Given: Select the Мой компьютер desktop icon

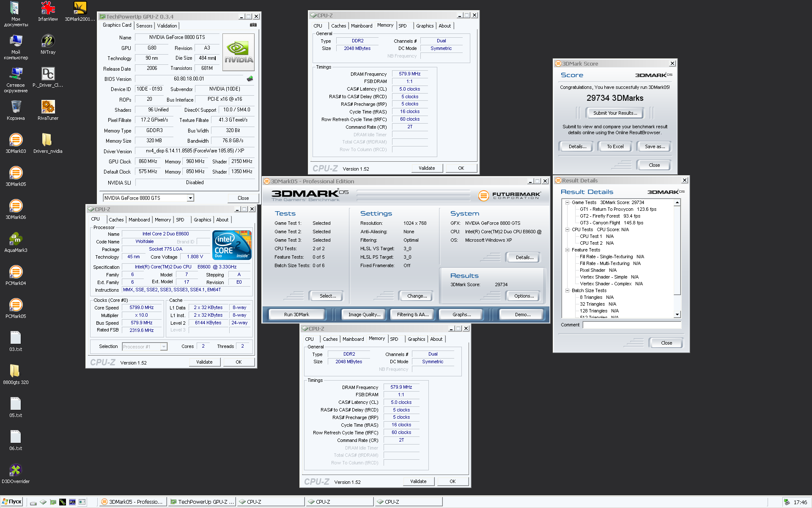Looking at the screenshot, I should point(16,47).
